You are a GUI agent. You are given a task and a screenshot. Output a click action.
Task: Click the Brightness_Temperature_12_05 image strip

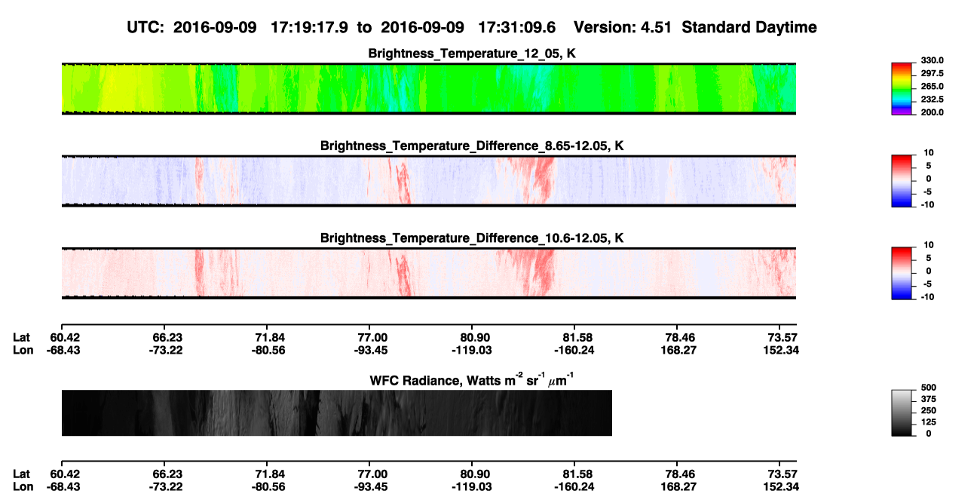[x=428, y=88]
